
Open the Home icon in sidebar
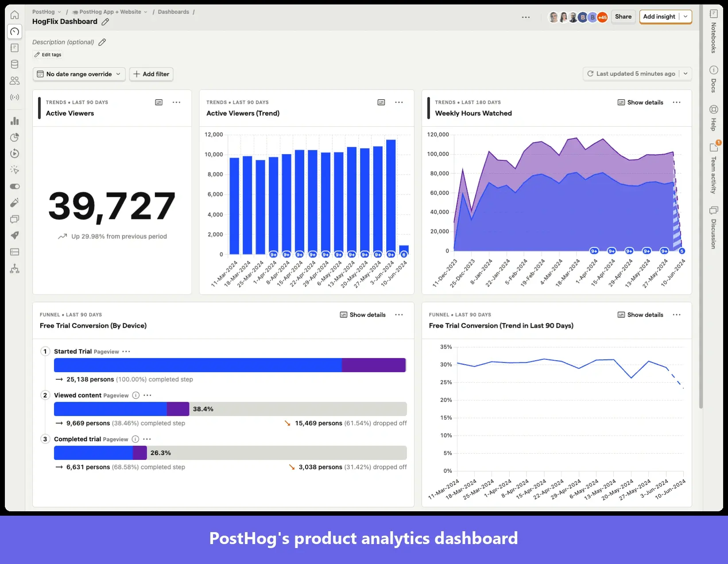(15, 15)
